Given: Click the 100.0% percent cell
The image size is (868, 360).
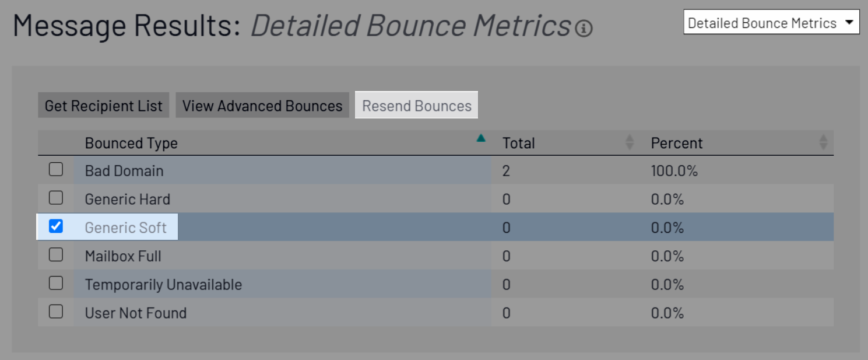Looking at the screenshot, I should point(674,171).
